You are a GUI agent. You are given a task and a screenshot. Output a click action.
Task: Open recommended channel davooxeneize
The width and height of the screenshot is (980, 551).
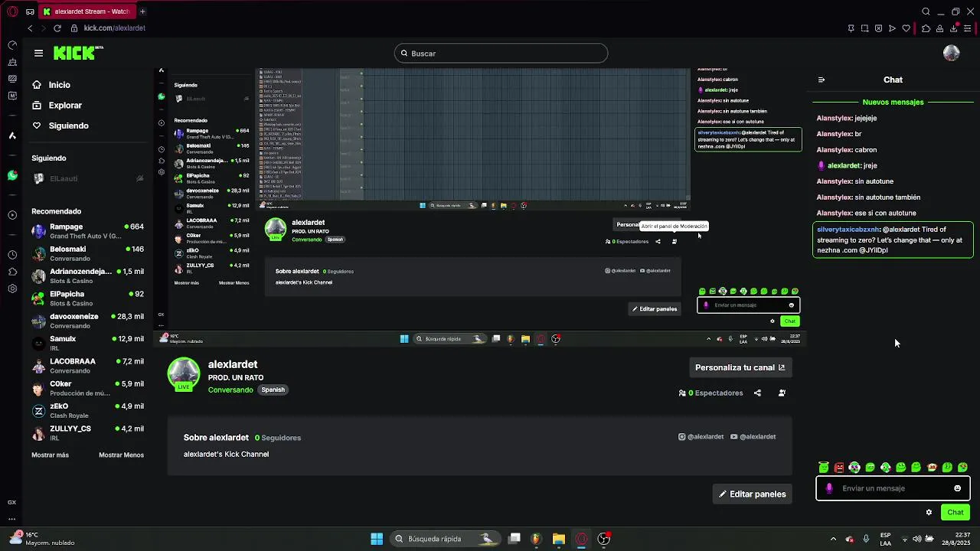point(87,321)
